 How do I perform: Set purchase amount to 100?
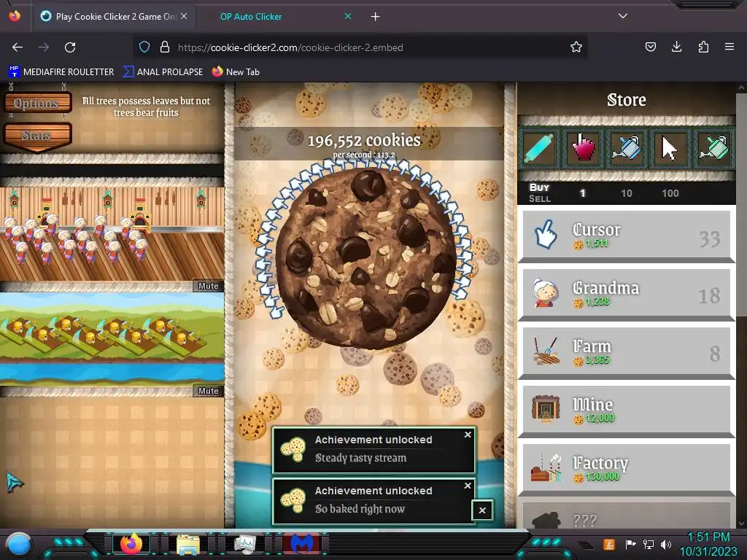(670, 192)
